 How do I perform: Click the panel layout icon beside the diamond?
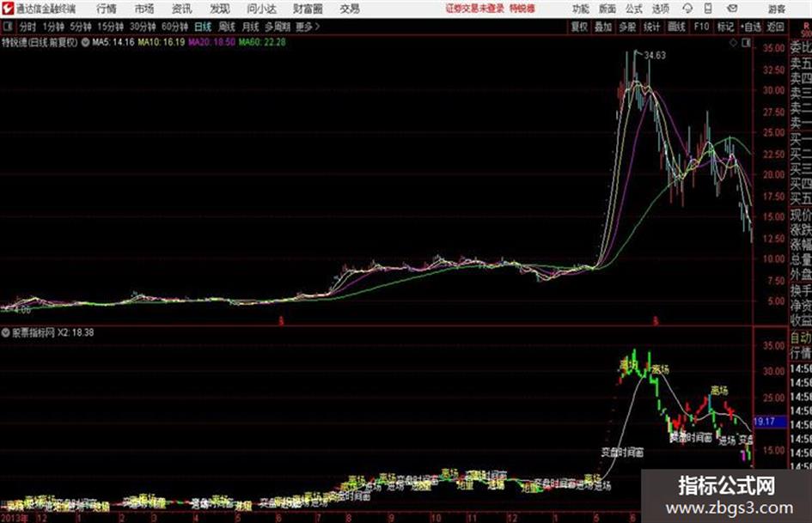tap(746, 43)
